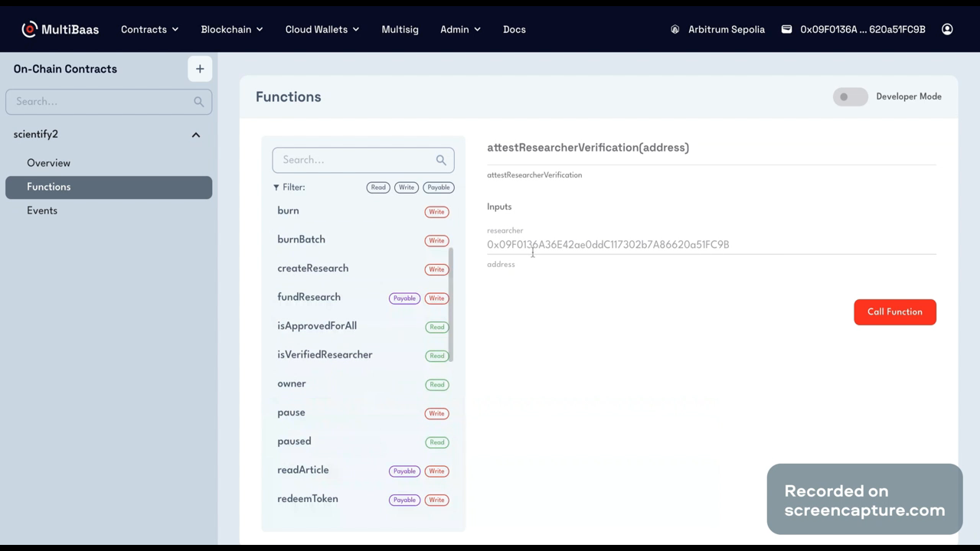This screenshot has width=980, height=551.
Task: Focus the On-Chain Contracts search box
Action: (109, 102)
